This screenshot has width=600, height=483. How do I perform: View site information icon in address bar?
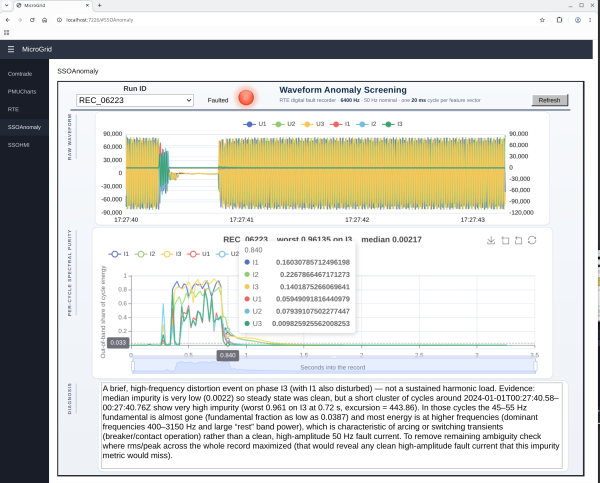click(x=59, y=20)
